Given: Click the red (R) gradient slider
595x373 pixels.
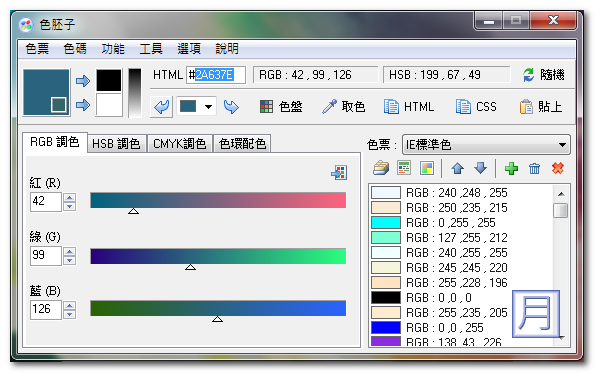Looking at the screenshot, I should click(x=218, y=200).
